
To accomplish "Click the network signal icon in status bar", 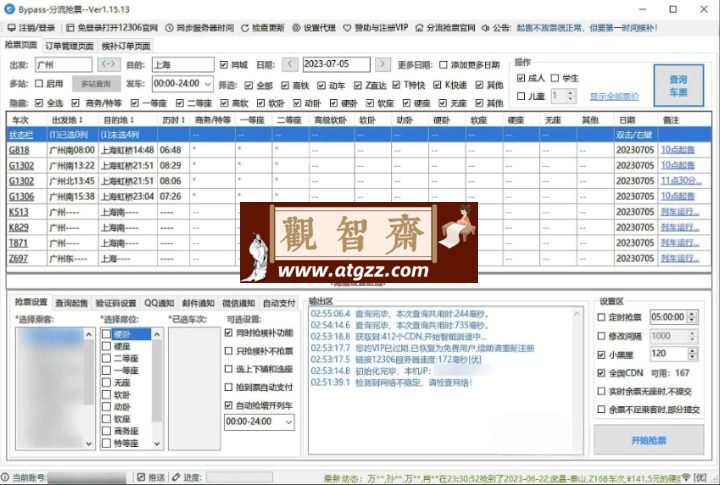I will click(x=686, y=477).
